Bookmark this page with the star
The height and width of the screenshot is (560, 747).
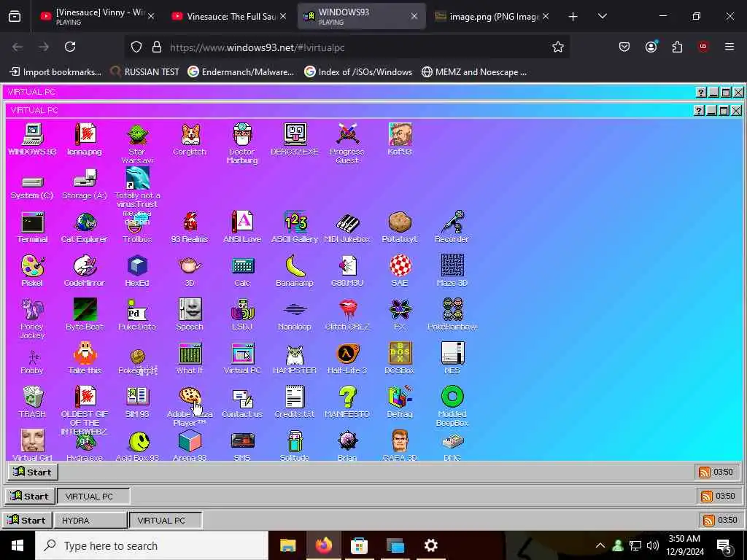[x=558, y=47]
